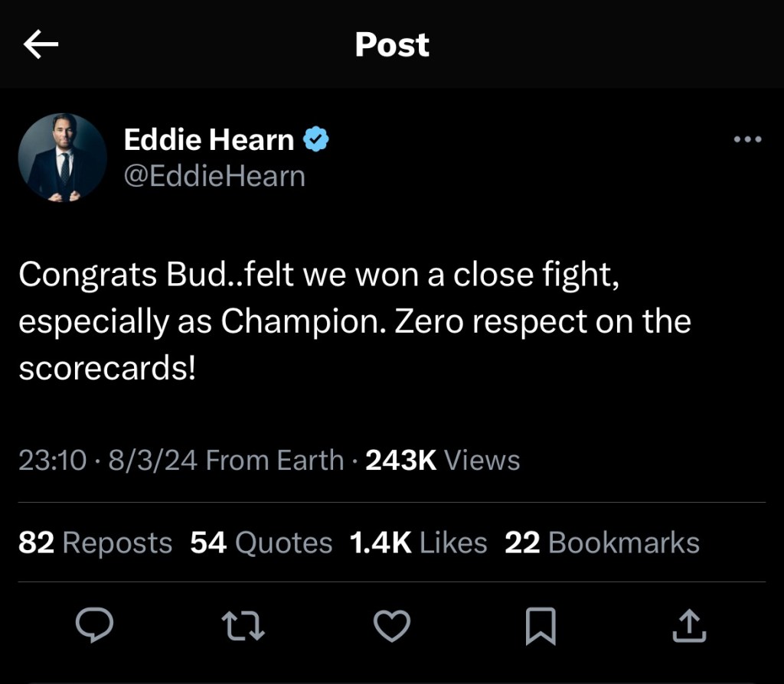Open the three-dot more options menu
The image size is (784, 684).
747,139
